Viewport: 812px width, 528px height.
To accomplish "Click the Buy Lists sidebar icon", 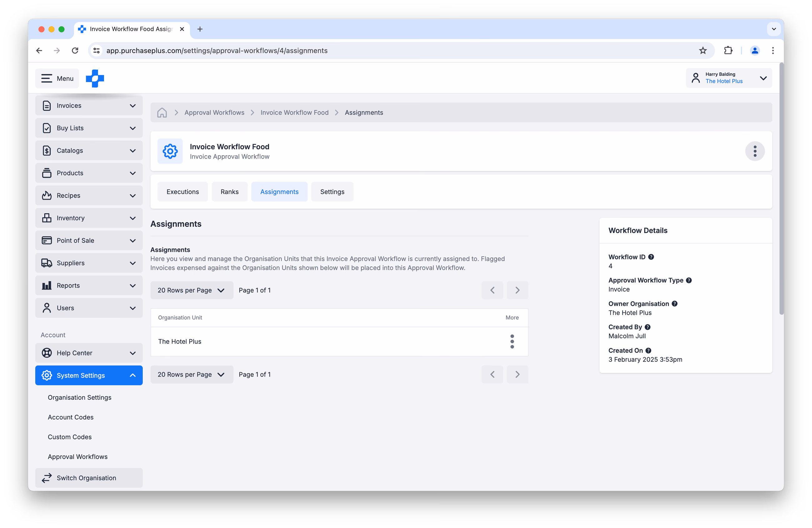I will pyautogui.click(x=47, y=128).
